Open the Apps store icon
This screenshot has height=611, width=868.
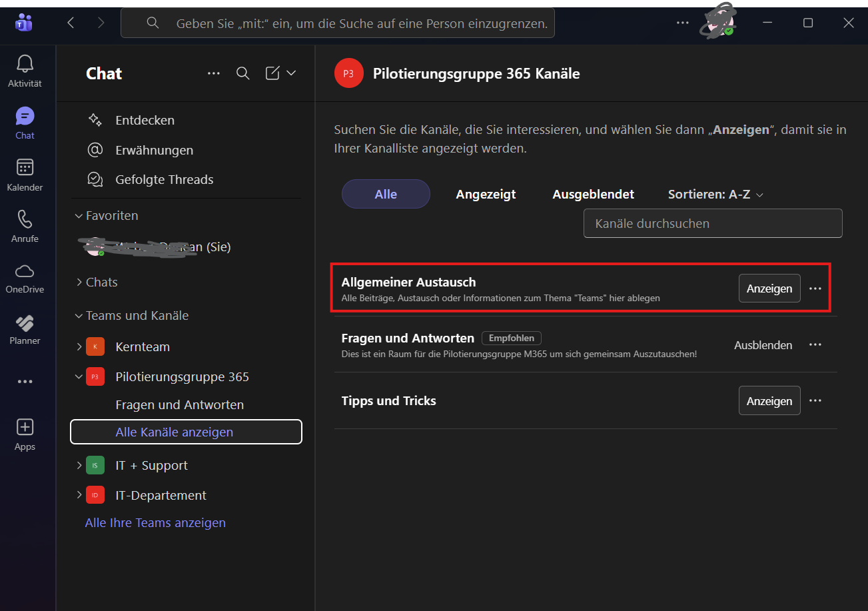(x=25, y=427)
